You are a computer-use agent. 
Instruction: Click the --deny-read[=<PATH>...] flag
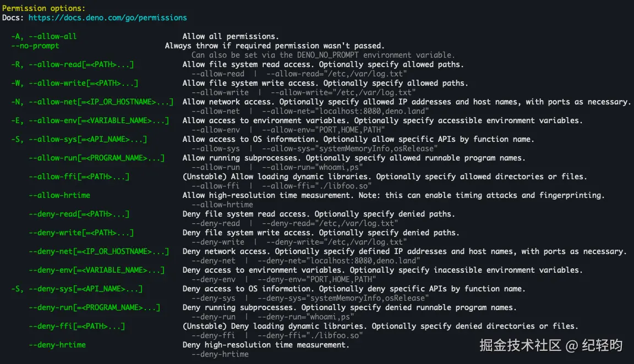(79, 214)
